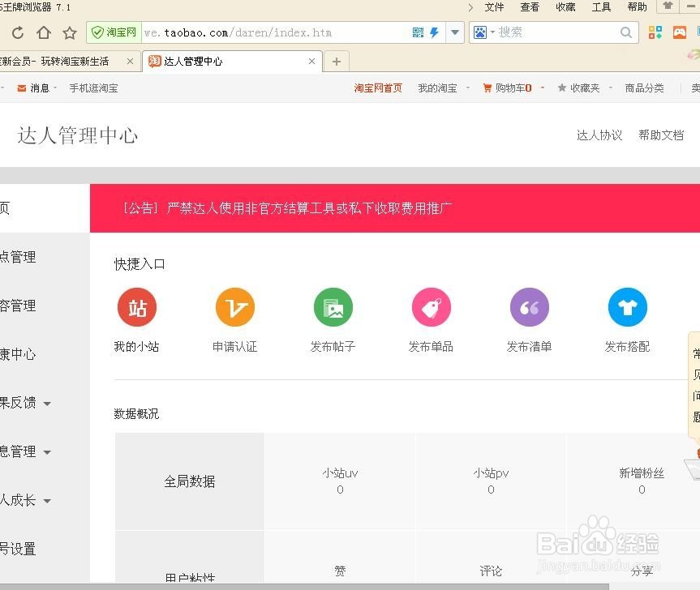The height and width of the screenshot is (590, 700).
Task: Open the 文件 menu
Action: [x=494, y=7]
